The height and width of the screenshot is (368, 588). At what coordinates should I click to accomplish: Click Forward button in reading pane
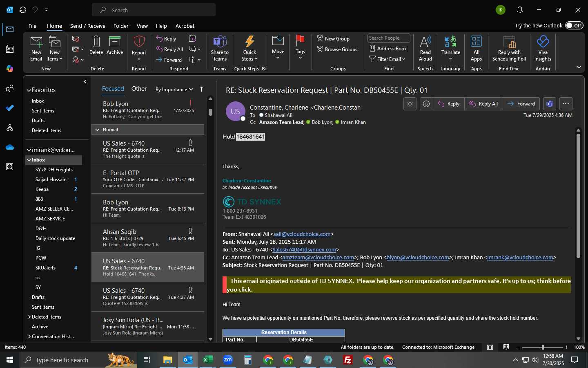point(521,104)
